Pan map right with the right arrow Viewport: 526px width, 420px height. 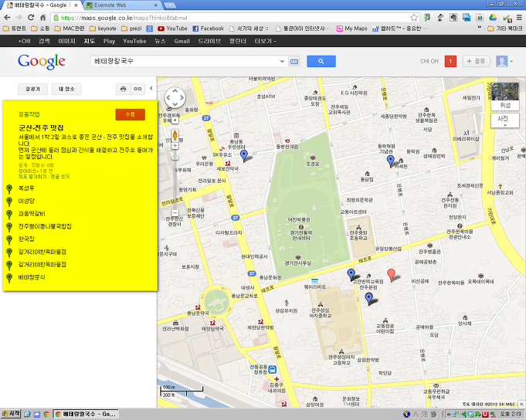182,98
